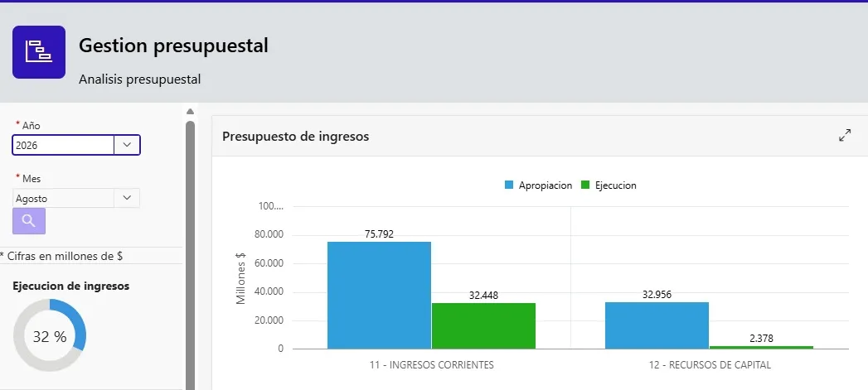Click the 80.000 y-axis tick label
Screen dimensions: 868x390
click(x=271, y=234)
